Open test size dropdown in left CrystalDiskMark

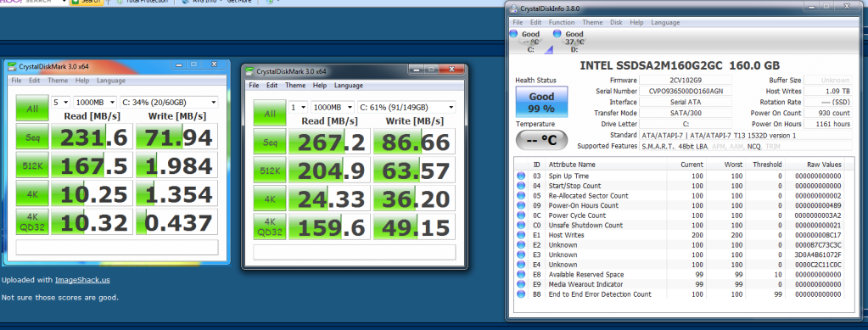click(x=95, y=103)
